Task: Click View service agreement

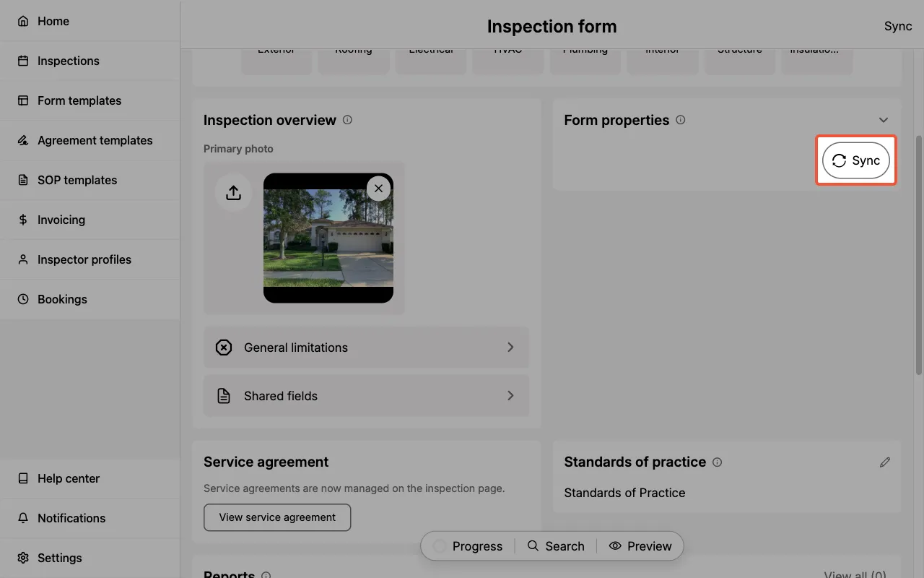Action: (x=277, y=517)
